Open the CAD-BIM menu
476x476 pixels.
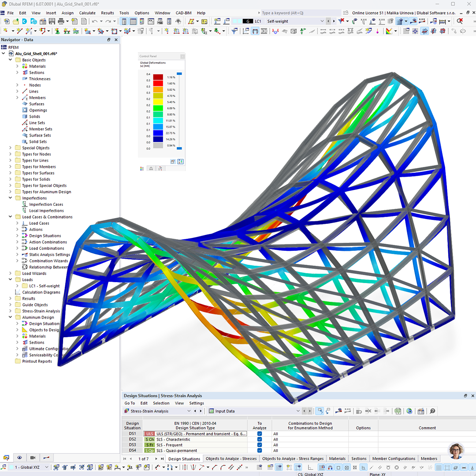[183, 13]
